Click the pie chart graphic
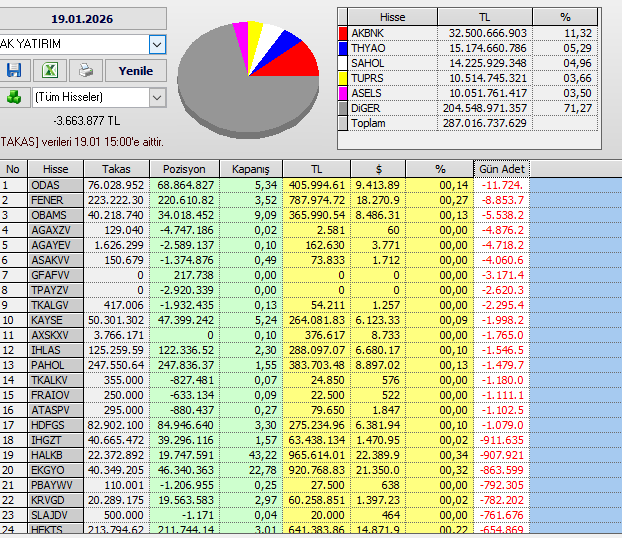The height and width of the screenshot is (538, 622). pos(248,79)
